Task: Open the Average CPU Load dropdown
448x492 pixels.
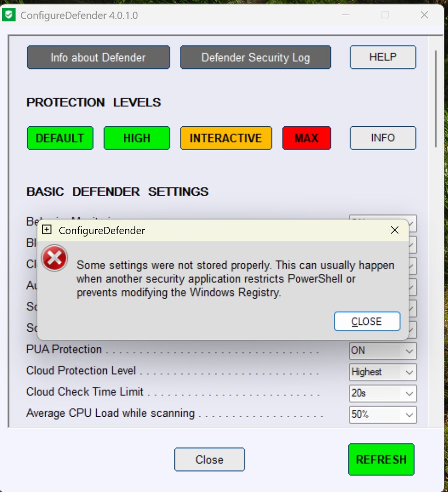Action: (383, 415)
